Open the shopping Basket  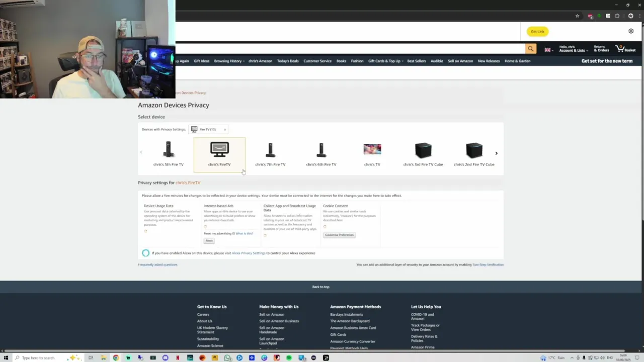[625, 49]
